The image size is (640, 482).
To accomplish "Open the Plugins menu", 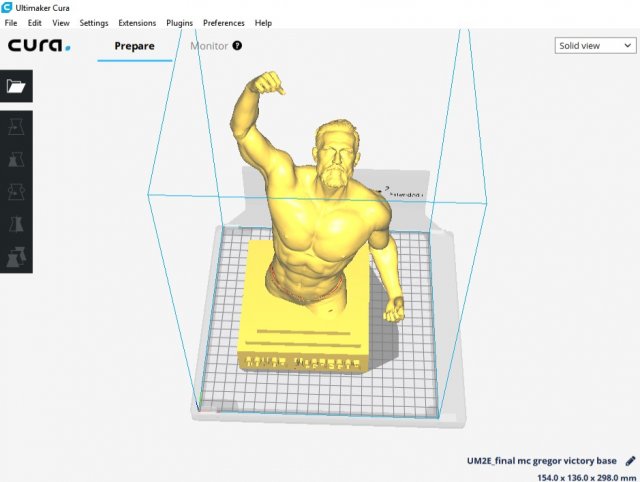I will pos(179,23).
